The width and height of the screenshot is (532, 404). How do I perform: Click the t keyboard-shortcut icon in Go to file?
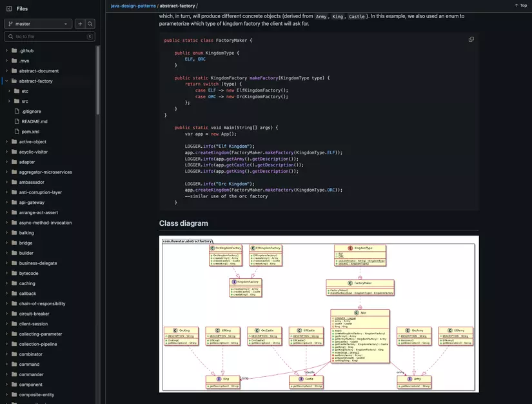tap(89, 35)
